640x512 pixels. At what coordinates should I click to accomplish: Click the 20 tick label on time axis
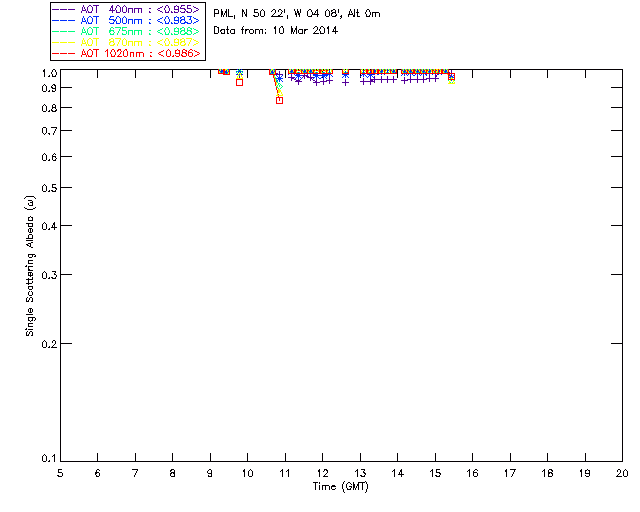[622, 473]
